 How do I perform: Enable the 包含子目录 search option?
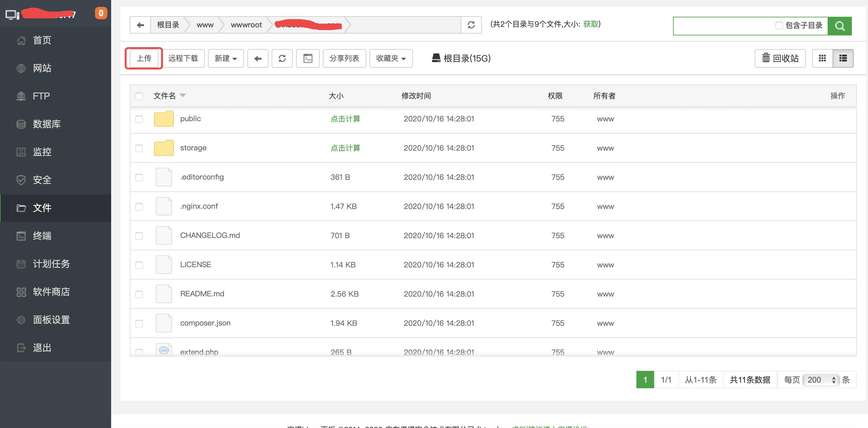(778, 25)
